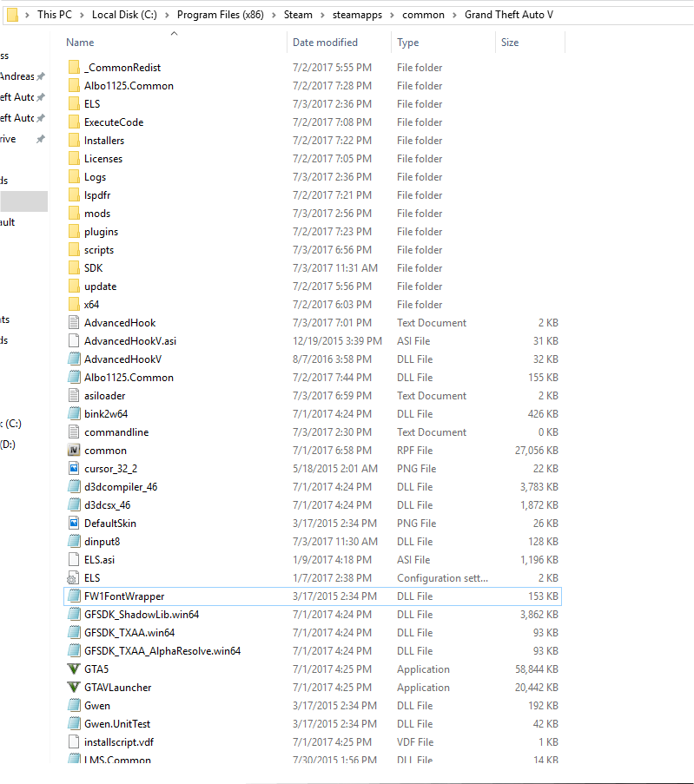Select the Installers folder name
The height and width of the screenshot is (784, 694).
[104, 141]
